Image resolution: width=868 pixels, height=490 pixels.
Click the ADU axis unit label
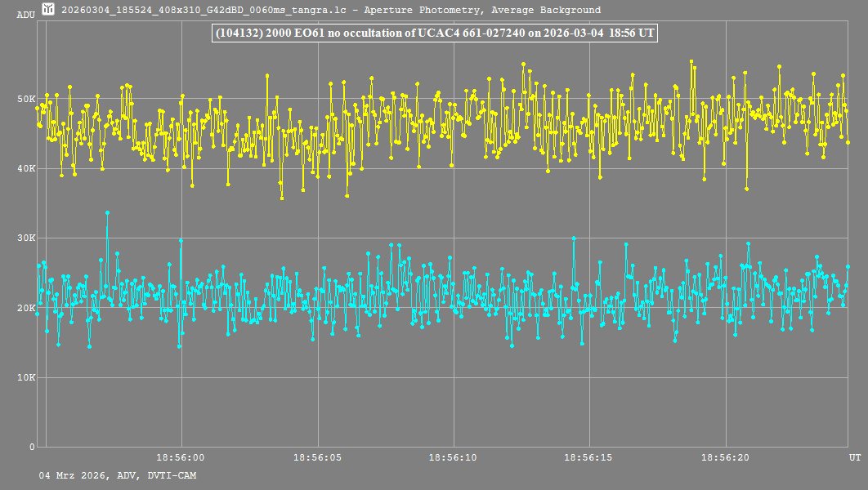click(25, 15)
